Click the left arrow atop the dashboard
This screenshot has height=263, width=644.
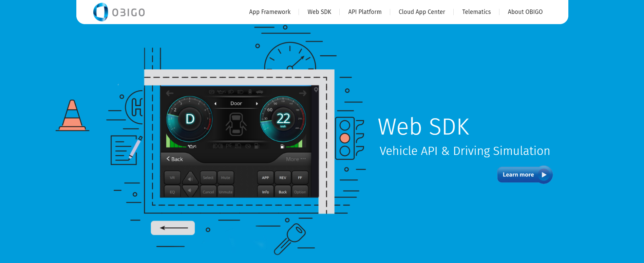pos(170,93)
